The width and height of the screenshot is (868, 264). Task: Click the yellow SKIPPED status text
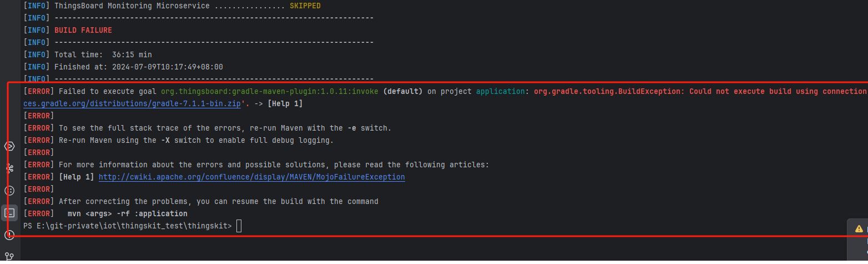click(305, 6)
